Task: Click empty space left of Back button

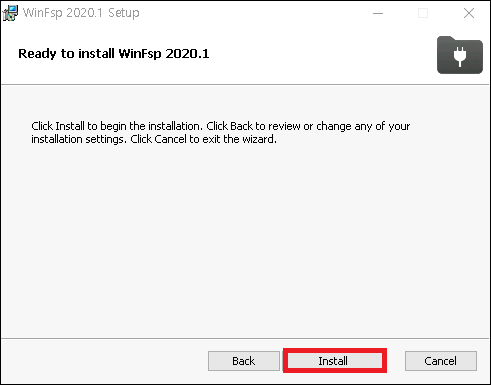Action: (103, 361)
